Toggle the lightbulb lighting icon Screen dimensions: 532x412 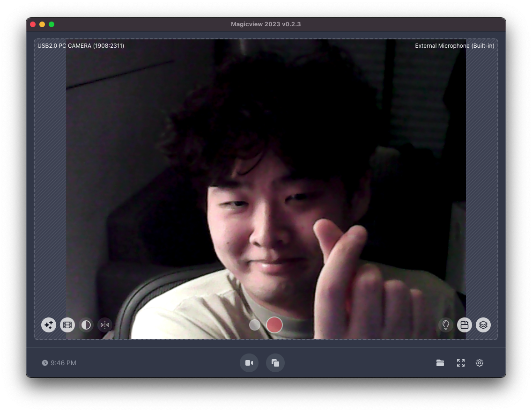click(446, 325)
